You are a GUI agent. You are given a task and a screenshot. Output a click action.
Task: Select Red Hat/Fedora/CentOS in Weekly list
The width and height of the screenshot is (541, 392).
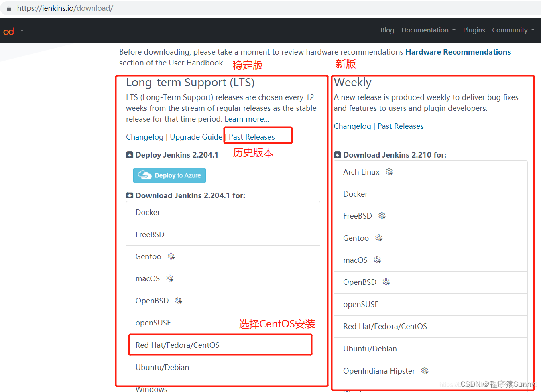(431, 326)
